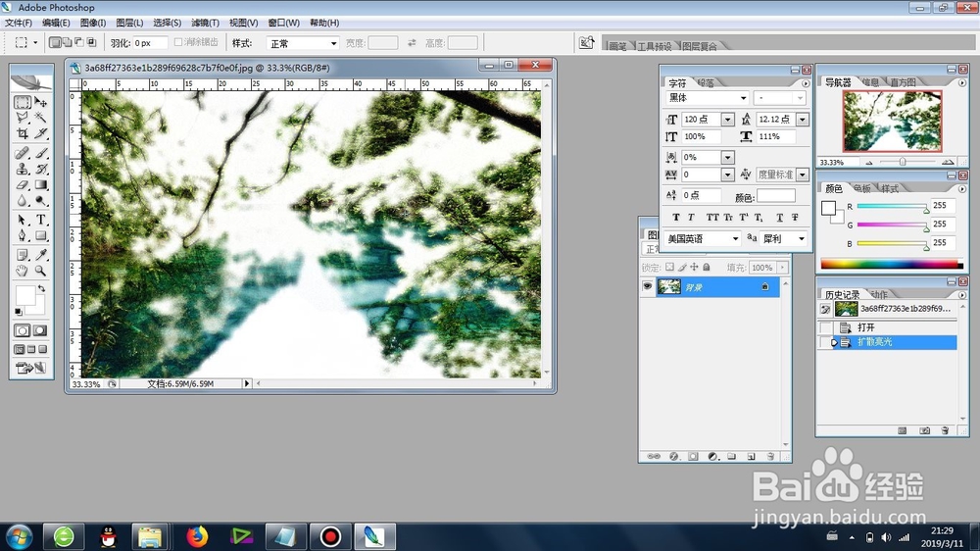This screenshot has width=980, height=551.
Task: Toggle Strikethrough in Character panel
Action: click(795, 218)
